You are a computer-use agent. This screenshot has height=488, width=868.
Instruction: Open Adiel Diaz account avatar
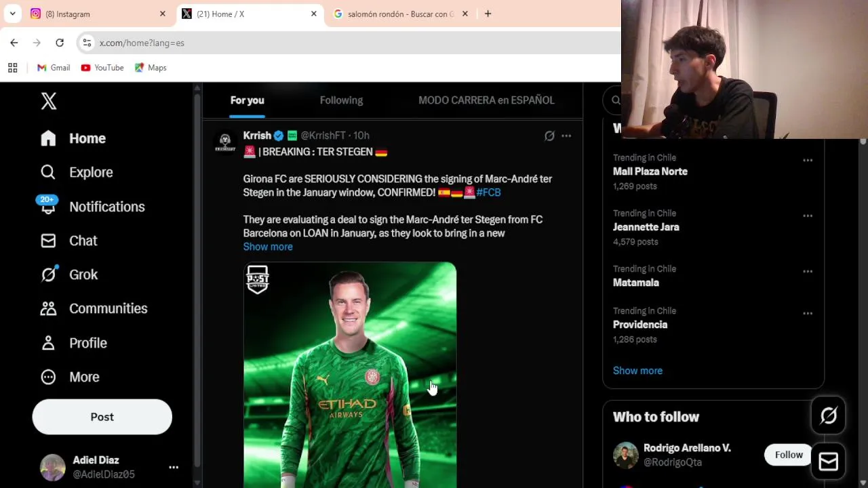[x=52, y=467]
